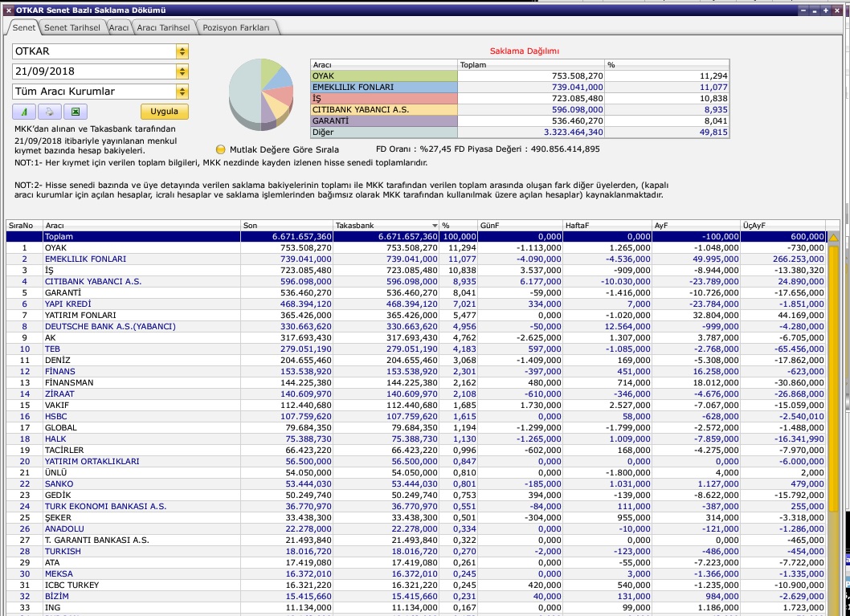Click the Takasbank column sort arrow

434,226
